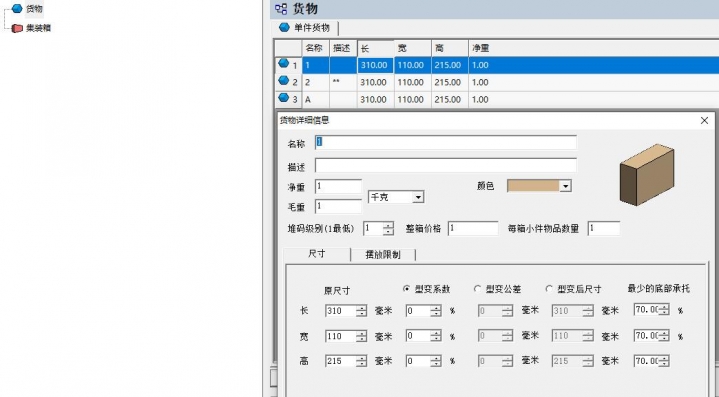Sort by 宽 column header
The width and height of the screenshot is (719, 397).
[x=413, y=48]
